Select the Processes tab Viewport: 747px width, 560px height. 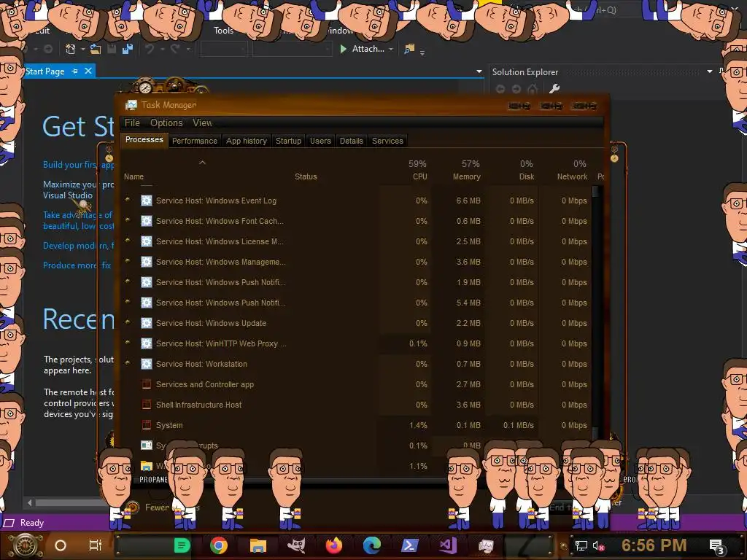click(x=144, y=140)
